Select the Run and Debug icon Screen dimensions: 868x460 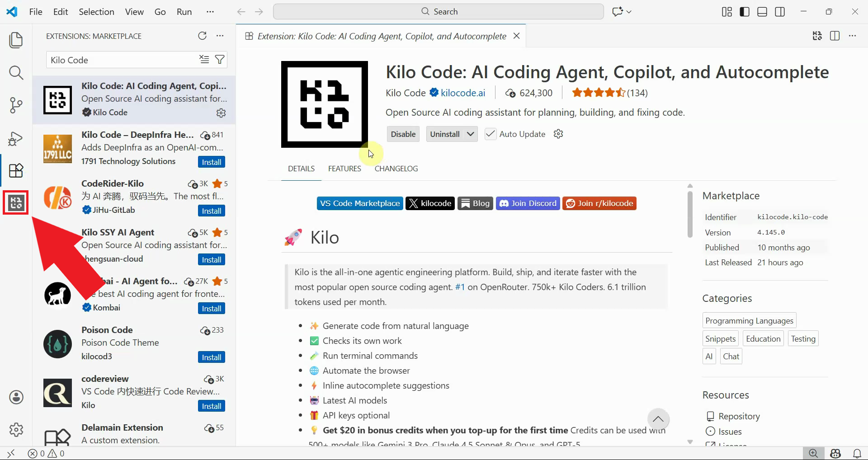[x=16, y=138]
